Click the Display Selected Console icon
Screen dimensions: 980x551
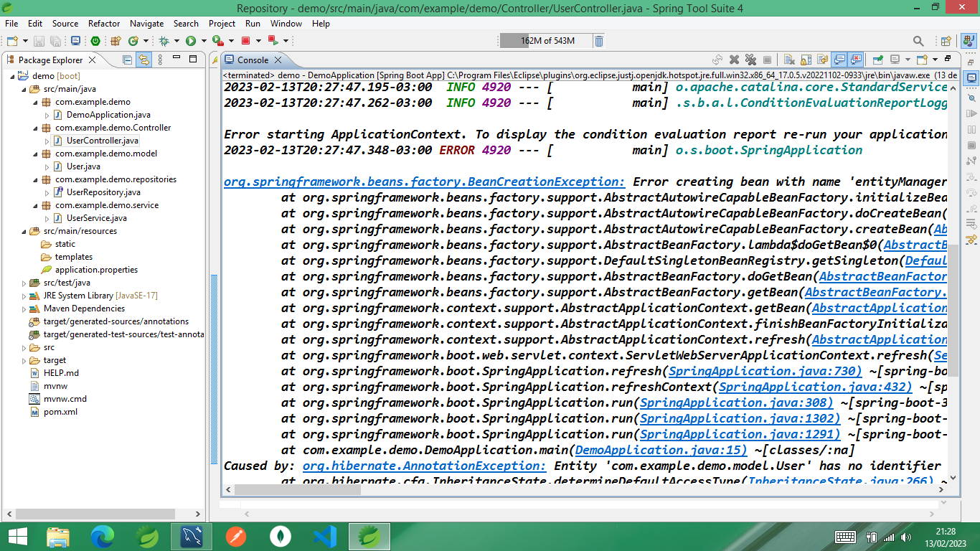pyautogui.click(x=895, y=60)
